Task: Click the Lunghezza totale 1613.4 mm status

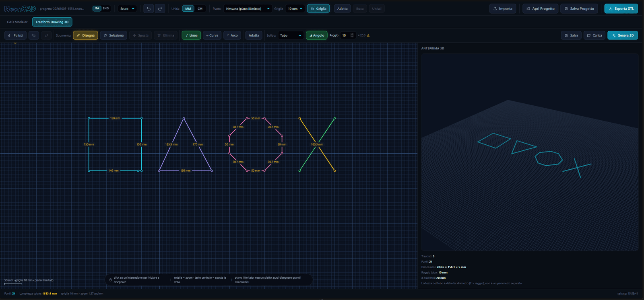Action: click(x=38, y=294)
